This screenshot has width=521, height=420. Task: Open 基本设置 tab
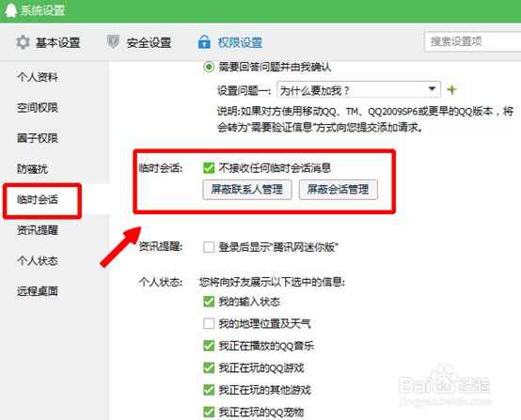[x=57, y=42]
